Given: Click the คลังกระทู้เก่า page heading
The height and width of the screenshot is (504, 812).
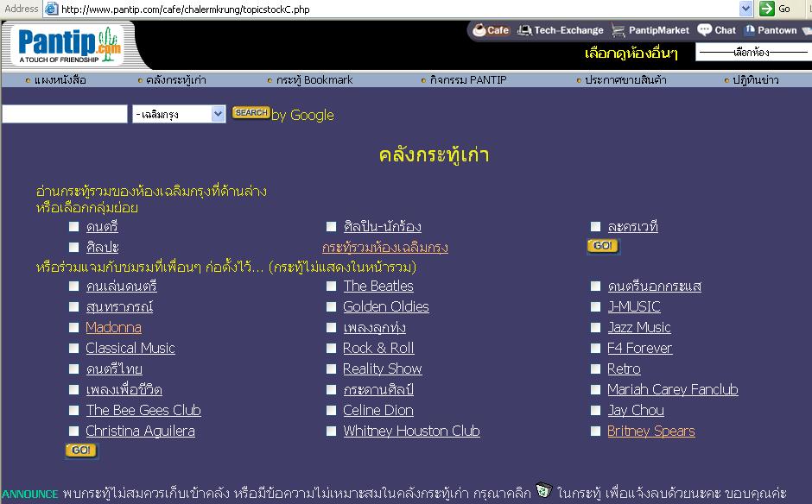Looking at the screenshot, I should point(434,154).
